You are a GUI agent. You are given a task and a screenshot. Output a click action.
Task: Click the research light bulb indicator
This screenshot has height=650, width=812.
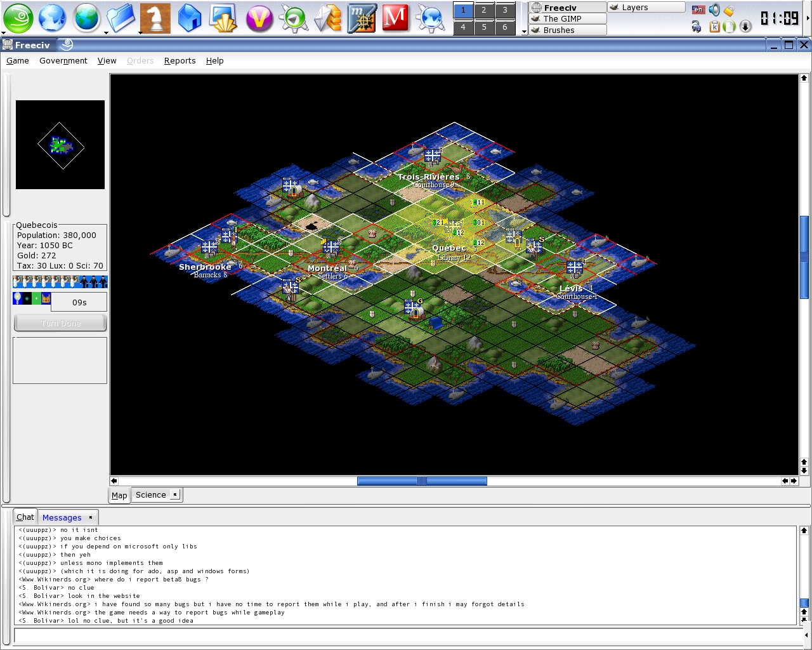pos(18,298)
